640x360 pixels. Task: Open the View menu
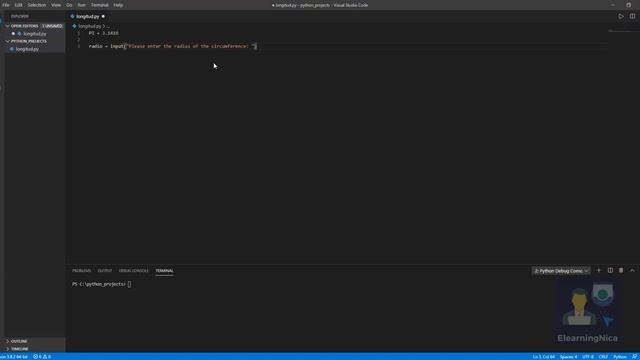coord(56,5)
